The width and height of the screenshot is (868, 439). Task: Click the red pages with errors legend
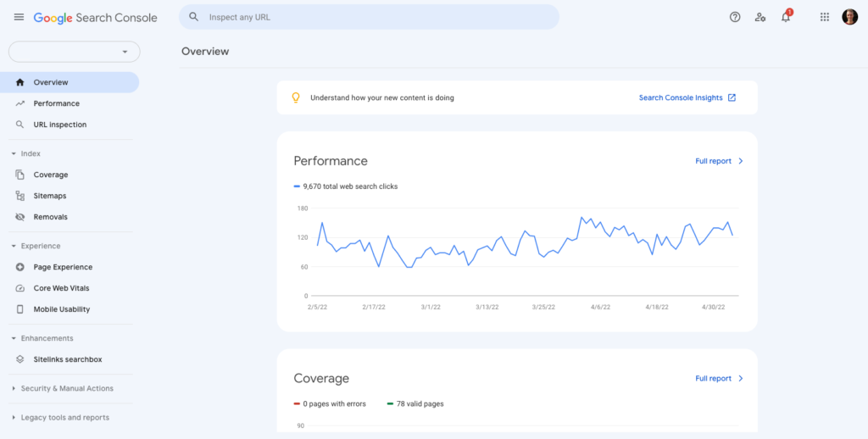pos(330,404)
